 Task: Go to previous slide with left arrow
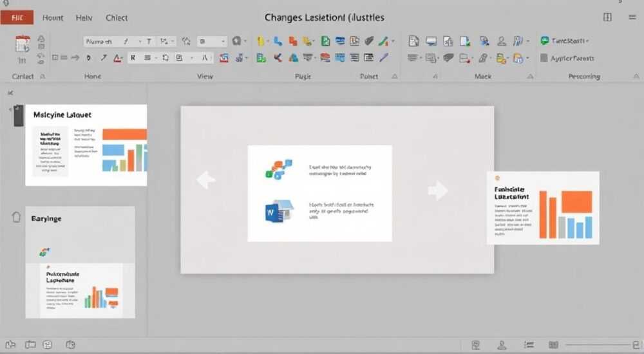[206, 180]
